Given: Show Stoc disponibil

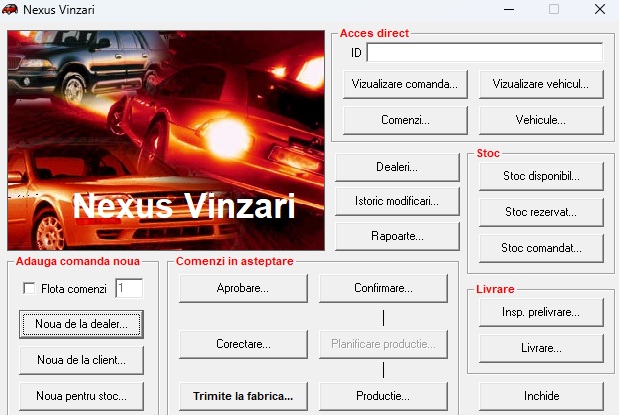Looking at the screenshot, I should coord(541,176).
